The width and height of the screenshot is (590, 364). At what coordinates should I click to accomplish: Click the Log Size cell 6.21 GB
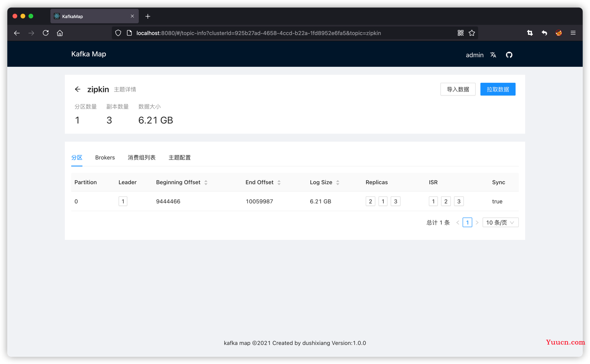coord(321,201)
